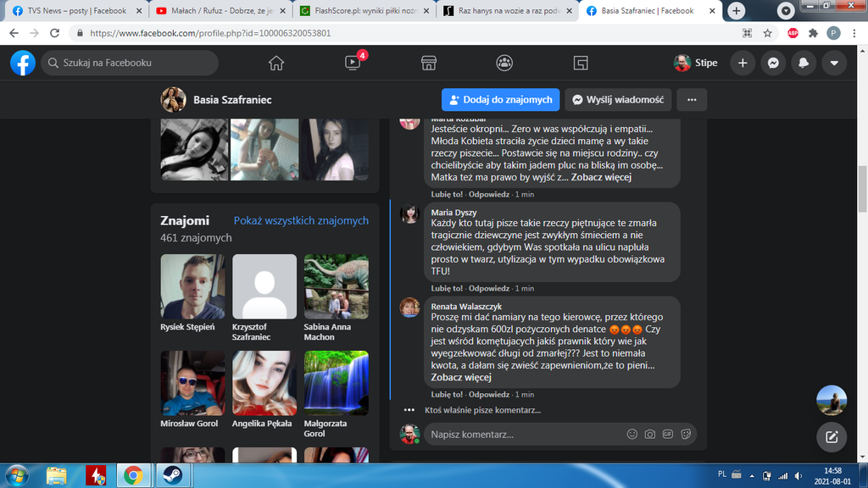Expand Renata Walaszczyk comment with Zobacz więcej
The image size is (868, 488).
click(461, 377)
